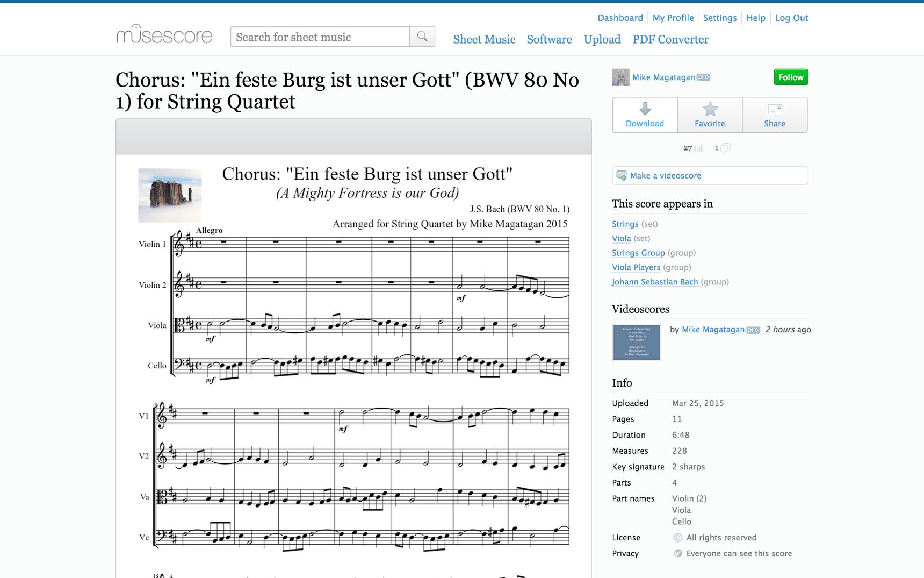The height and width of the screenshot is (578, 924).
Task: Click the PRO badge in Videoscores section
Action: [753, 330]
